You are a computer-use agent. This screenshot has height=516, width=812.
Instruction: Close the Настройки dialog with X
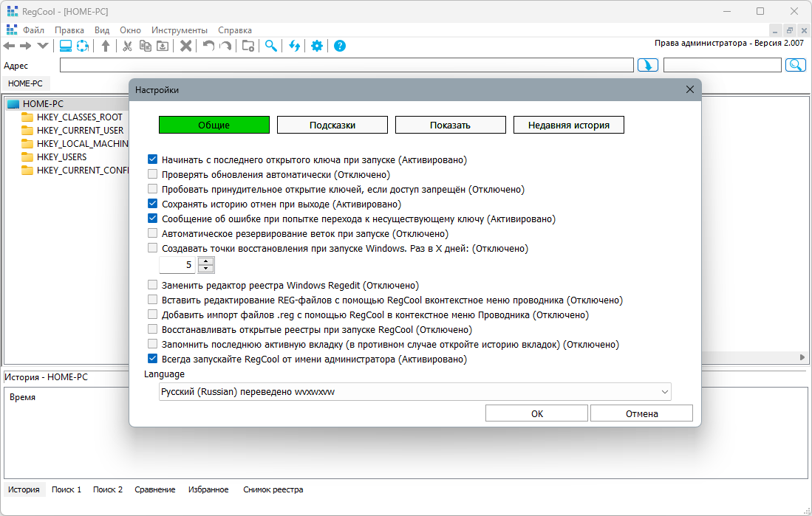tap(690, 89)
